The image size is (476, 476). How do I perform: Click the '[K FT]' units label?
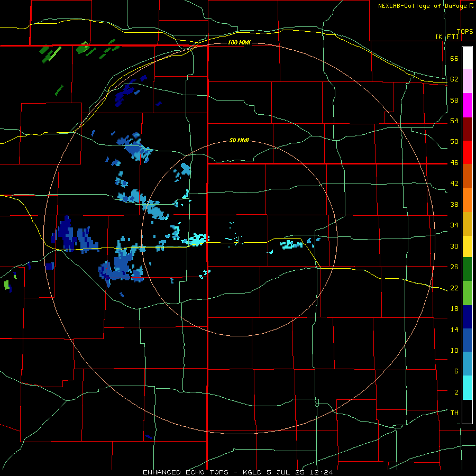[x=447, y=36]
